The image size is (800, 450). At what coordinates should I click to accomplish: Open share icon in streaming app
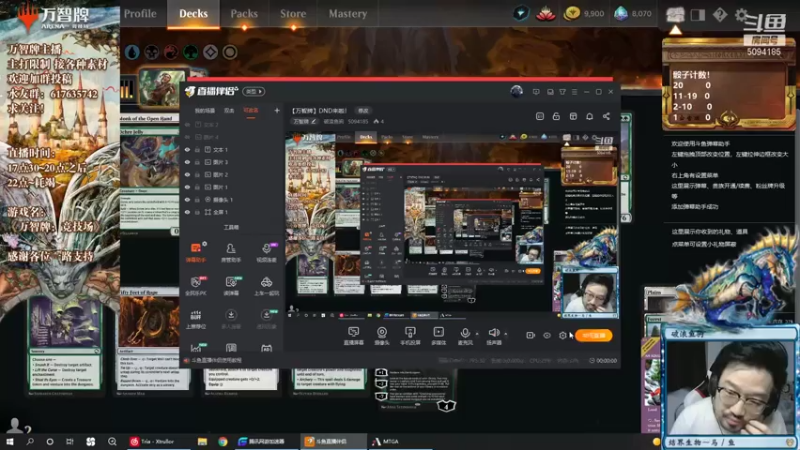(606, 116)
